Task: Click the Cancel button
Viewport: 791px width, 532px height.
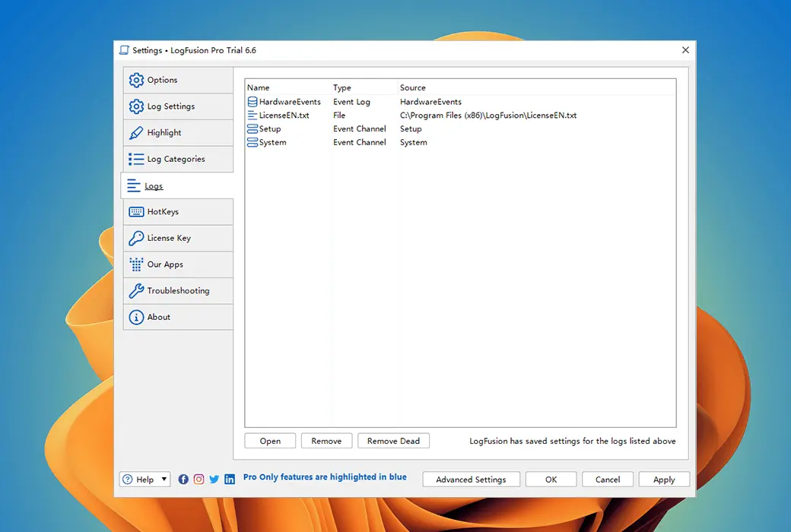Action: (x=608, y=479)
